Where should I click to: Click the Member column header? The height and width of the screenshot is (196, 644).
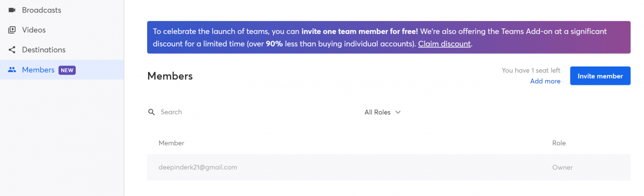171,143
